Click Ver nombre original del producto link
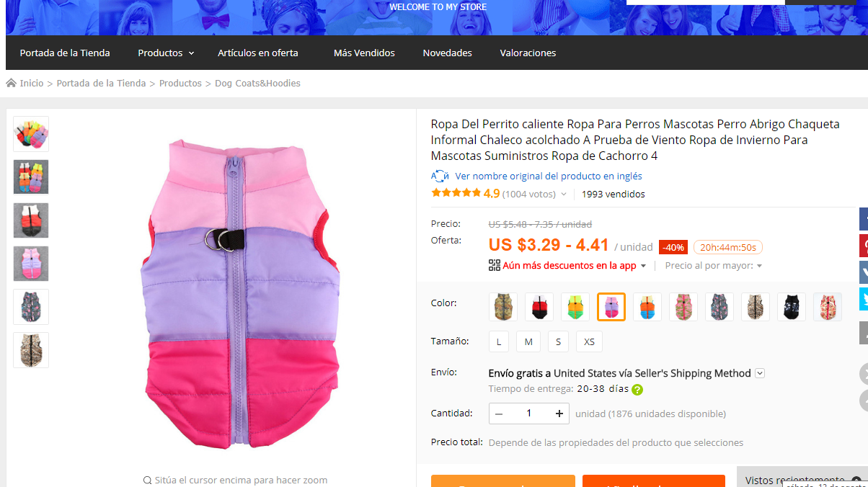This screenshot has width=868, height=487. pyautogui.click(x=549, y=176)
